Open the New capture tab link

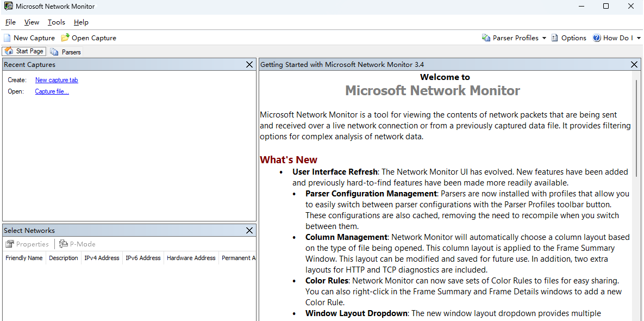[56, 80]
